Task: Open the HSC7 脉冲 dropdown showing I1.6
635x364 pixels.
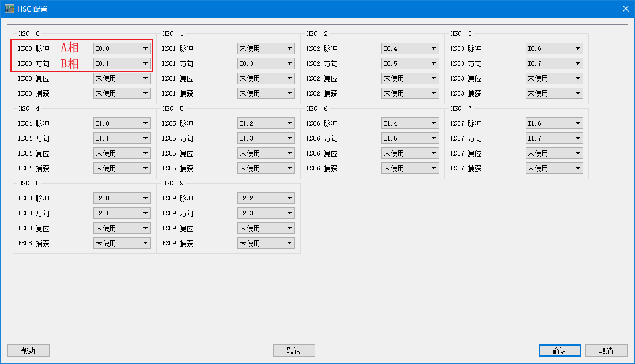Action: coord(554,123)
